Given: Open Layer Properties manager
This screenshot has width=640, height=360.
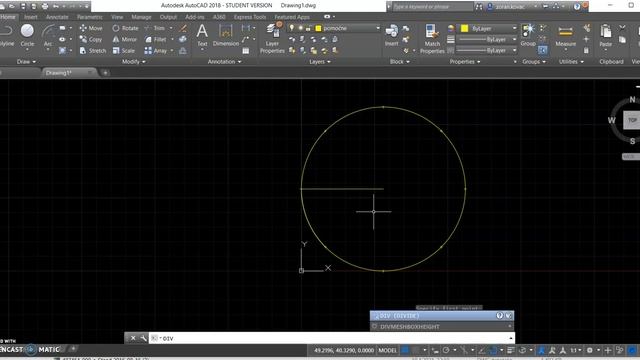Looking at the screenshot, I should coord(272,39).
